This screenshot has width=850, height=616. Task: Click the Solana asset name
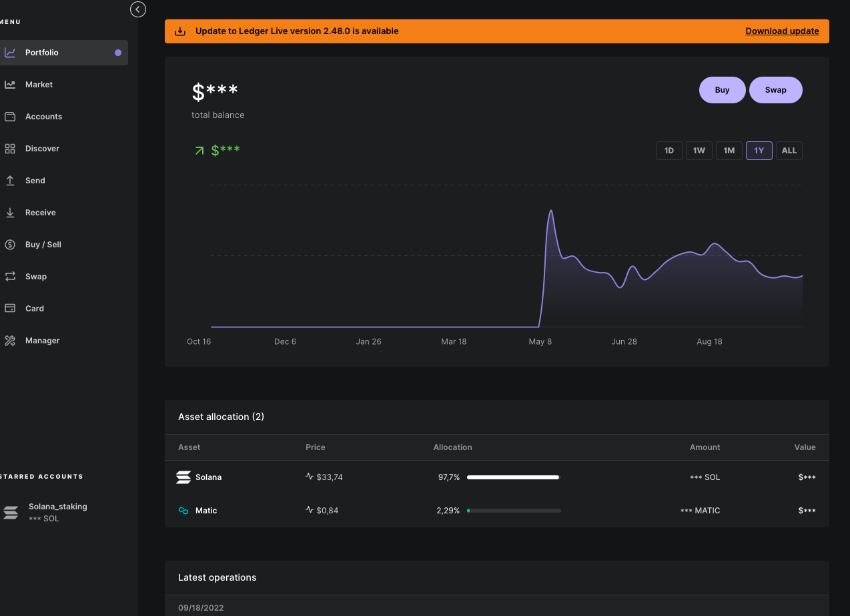208,477
